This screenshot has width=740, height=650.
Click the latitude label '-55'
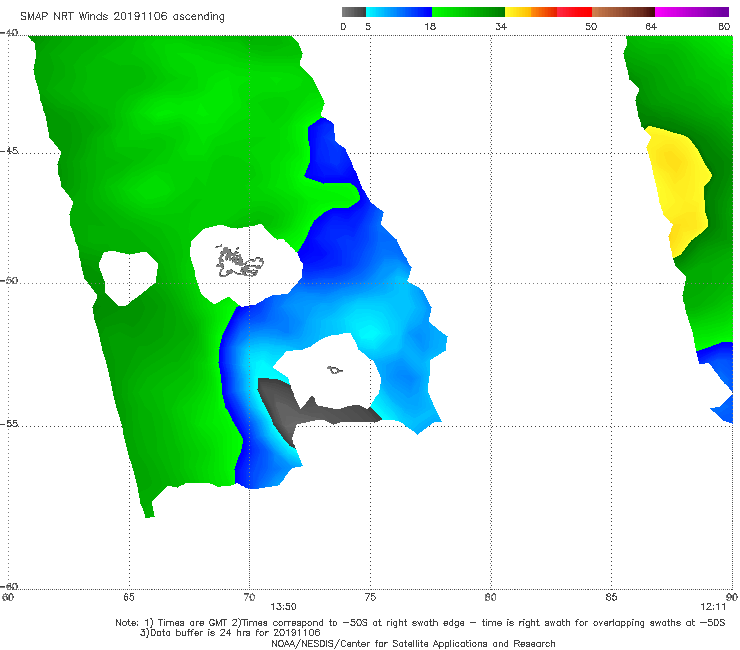(x=9, y=423)
